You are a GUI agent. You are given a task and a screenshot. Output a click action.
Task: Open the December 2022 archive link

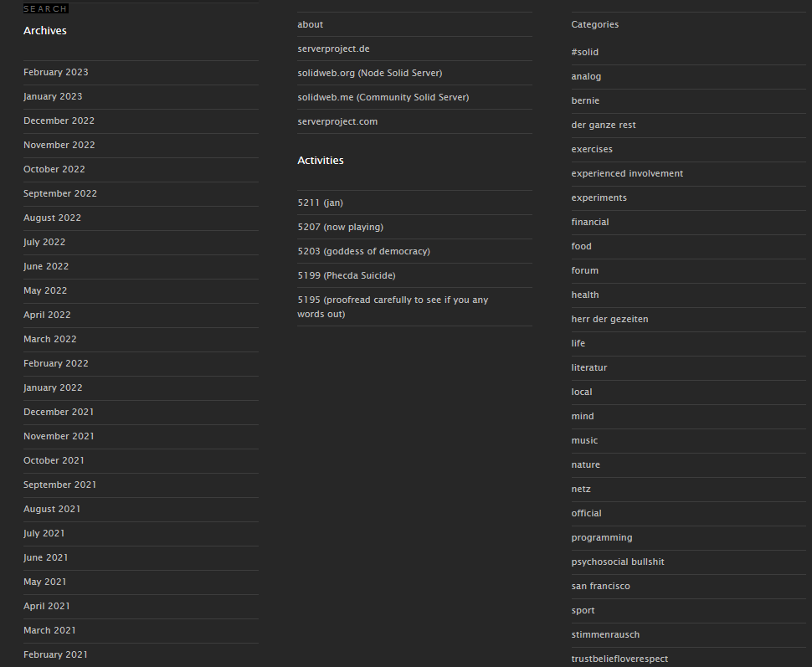click(59, 121)
